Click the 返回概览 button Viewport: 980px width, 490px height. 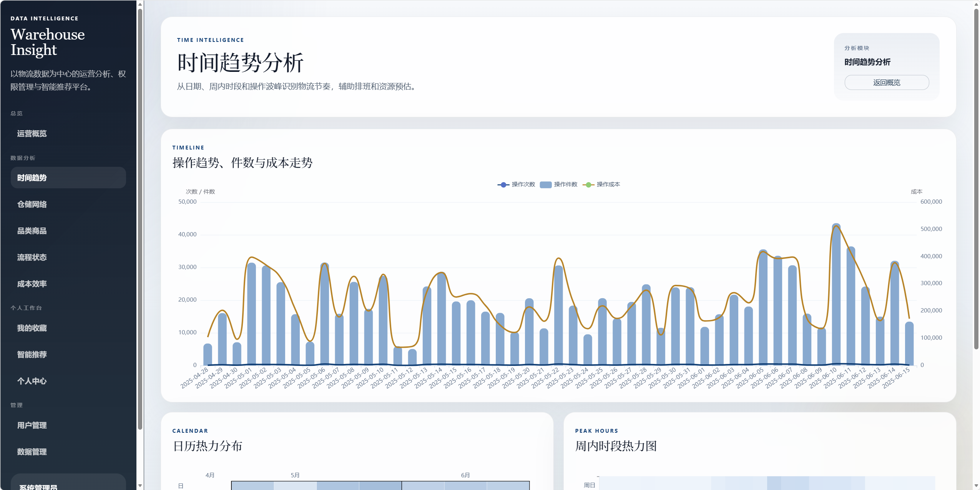pyautogui.click(x=886, y=83)
